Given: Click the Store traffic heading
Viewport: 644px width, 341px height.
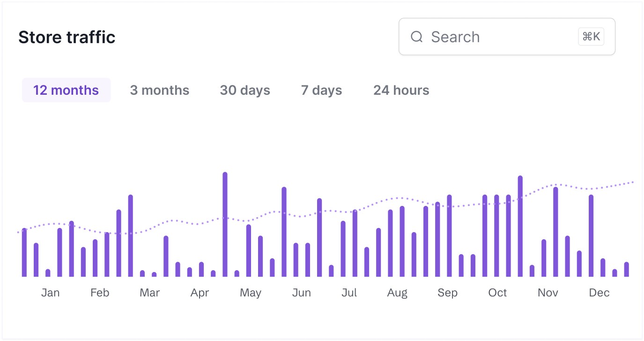Looking at the screenshot, I should (x=67, y=37).
